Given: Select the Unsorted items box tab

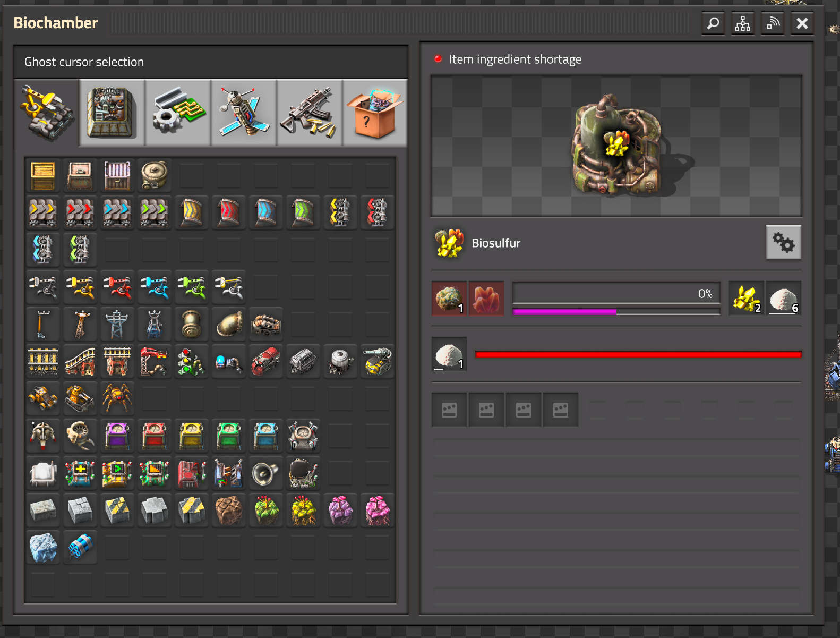Looking at the screenshot, I should tap(375, 113).
